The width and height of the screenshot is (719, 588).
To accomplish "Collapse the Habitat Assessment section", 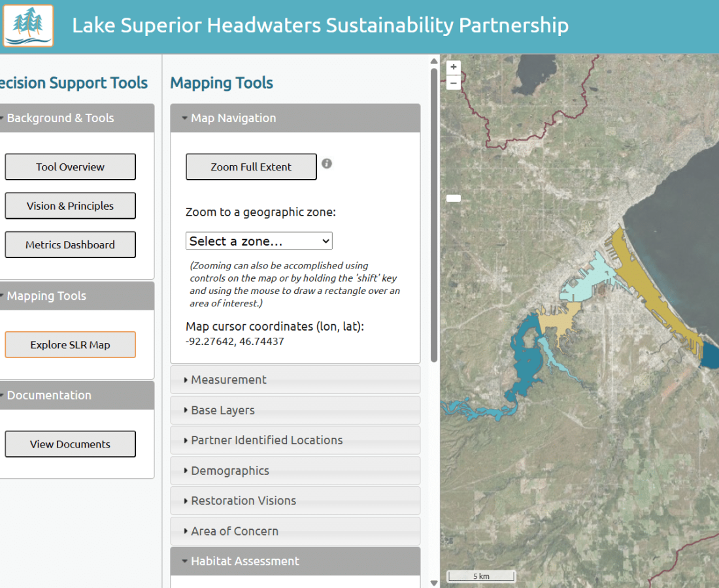I will tap(295, 561).
